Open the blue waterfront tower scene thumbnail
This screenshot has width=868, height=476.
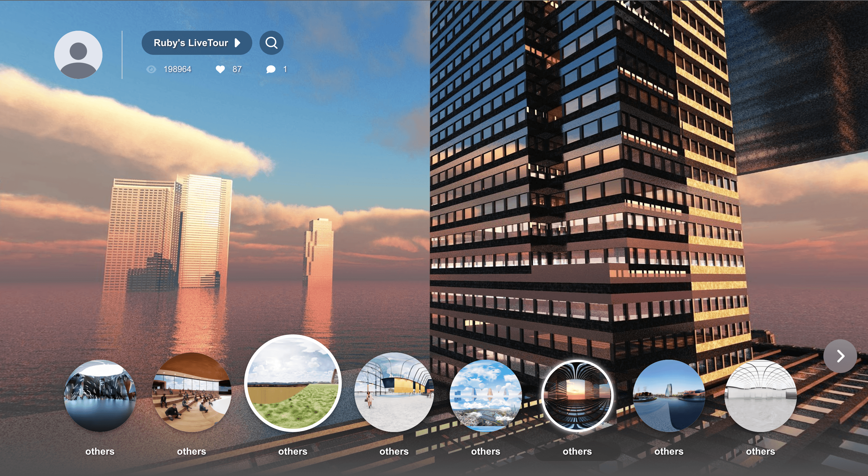(669, 396)
